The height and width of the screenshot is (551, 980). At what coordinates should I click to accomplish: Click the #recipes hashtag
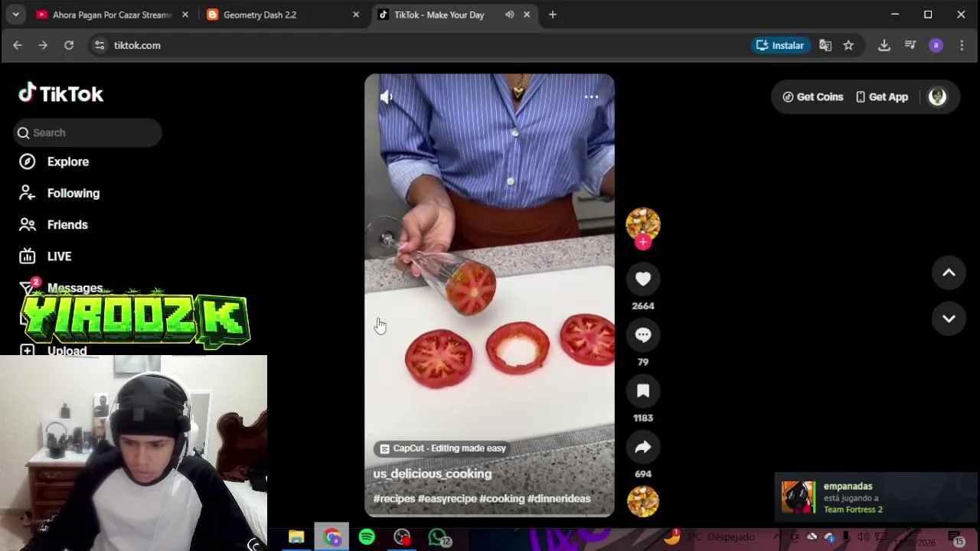(x=394, y=499)
